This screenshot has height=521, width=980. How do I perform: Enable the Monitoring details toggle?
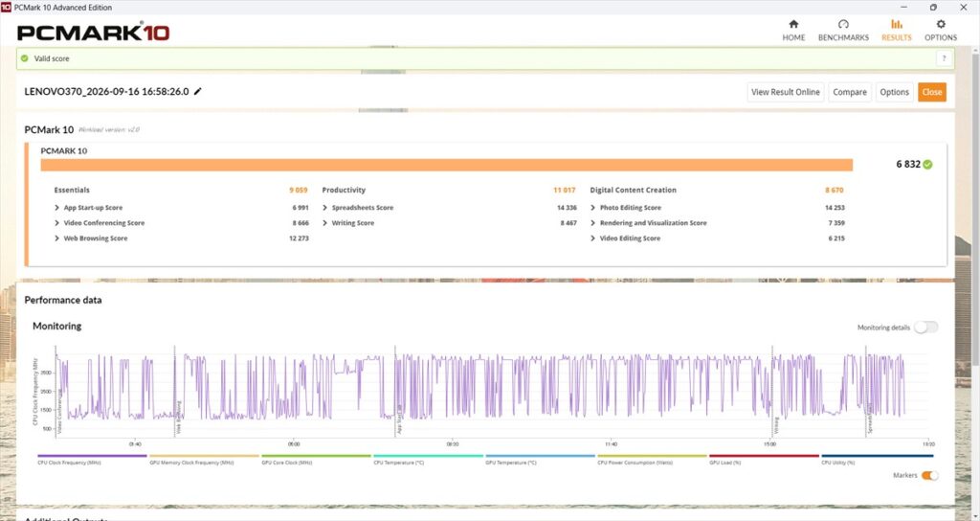(x=925, y=328)
